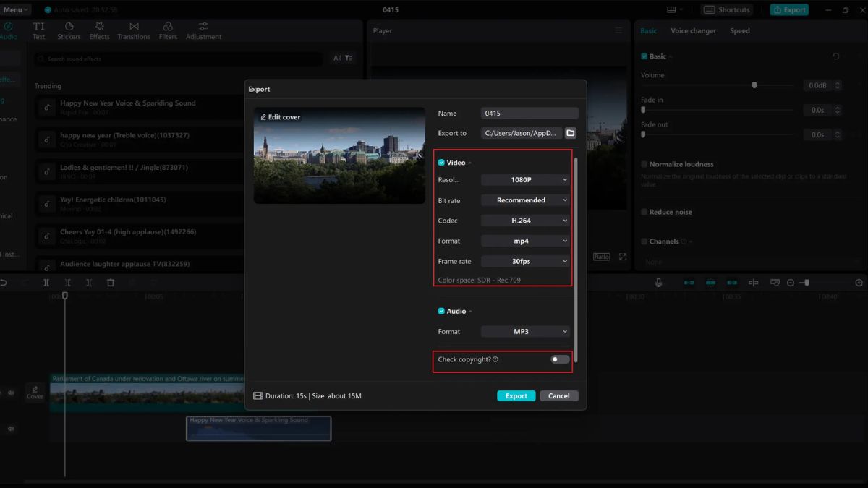This screenshot has height=488, width=868.
Task: Mute the audio track speaker icon
Action: pos(11,429)
